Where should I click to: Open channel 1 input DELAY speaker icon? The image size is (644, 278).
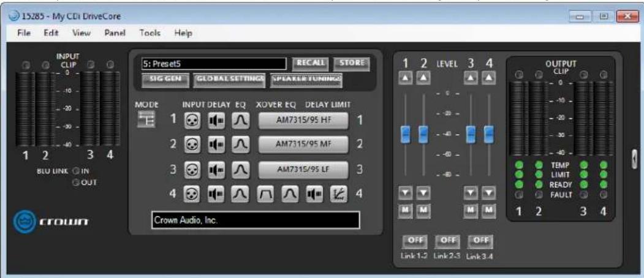tap(216, 120)
